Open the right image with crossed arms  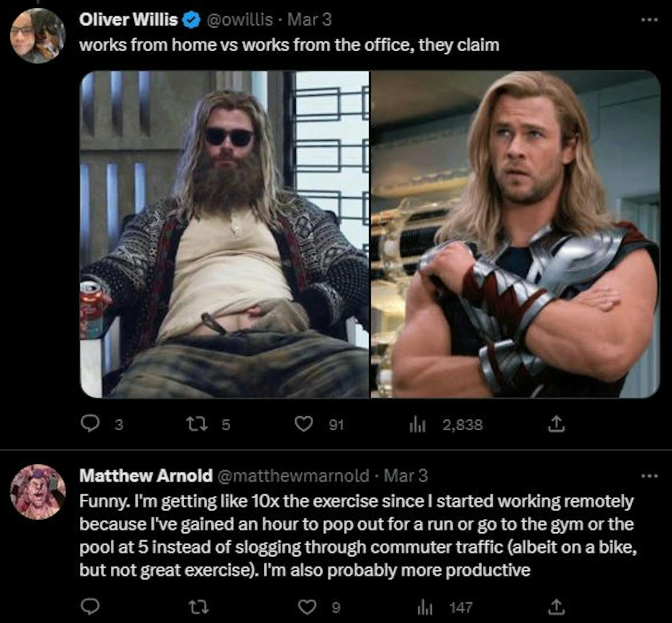[515, 234]
